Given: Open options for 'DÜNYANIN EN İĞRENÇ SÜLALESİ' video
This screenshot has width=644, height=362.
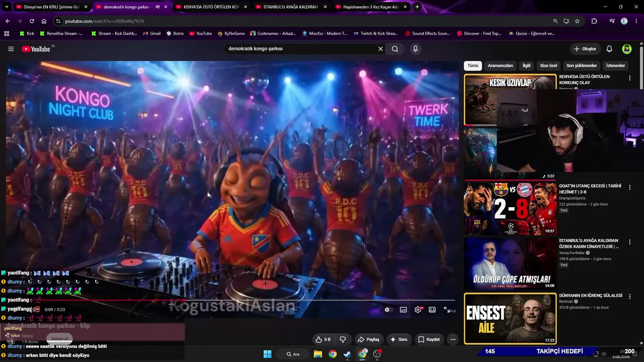Looking at the screenshot, I should [629, 297].
